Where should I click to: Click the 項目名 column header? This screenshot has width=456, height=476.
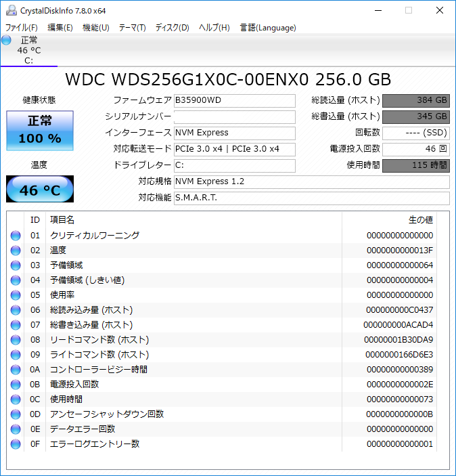pyautogui.click(x=193, y=220)
